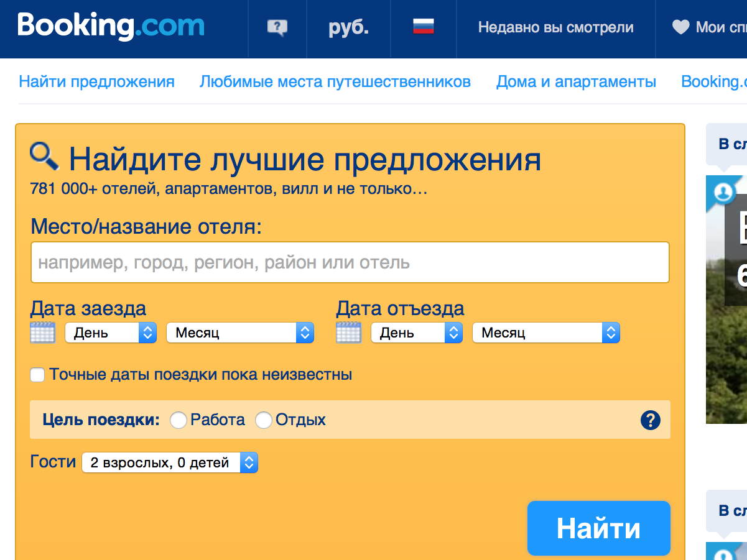Select 'Работа' as trip purpose

click(179, 420)
